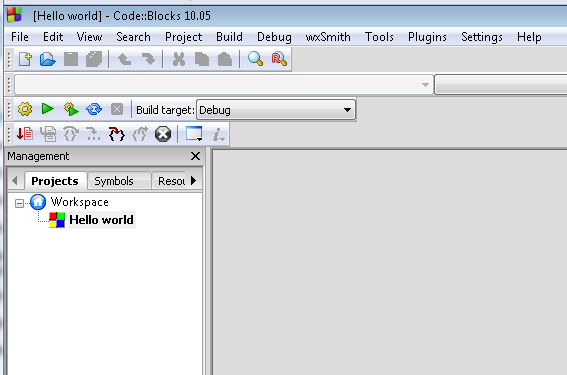This screenshot has width=567, height=375.
Task: Open the Settings menu
Action: 482,37
